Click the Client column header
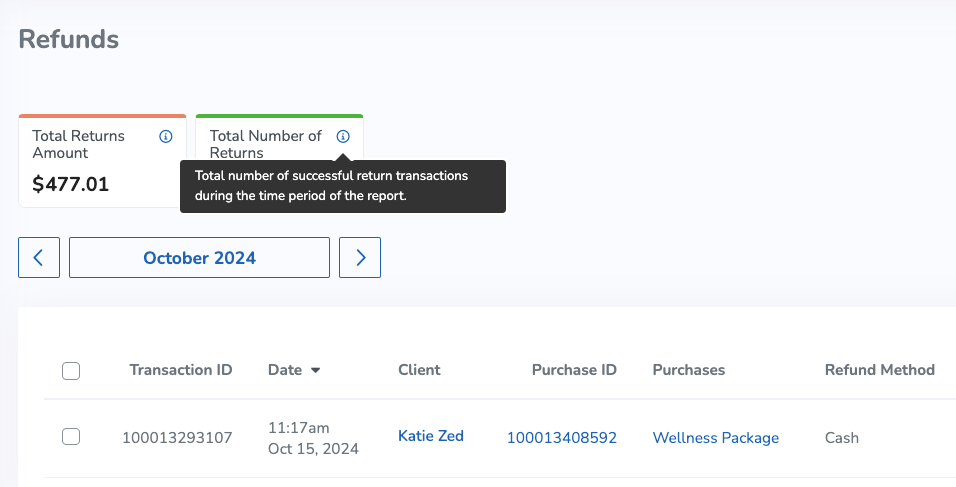 (419, 370)
